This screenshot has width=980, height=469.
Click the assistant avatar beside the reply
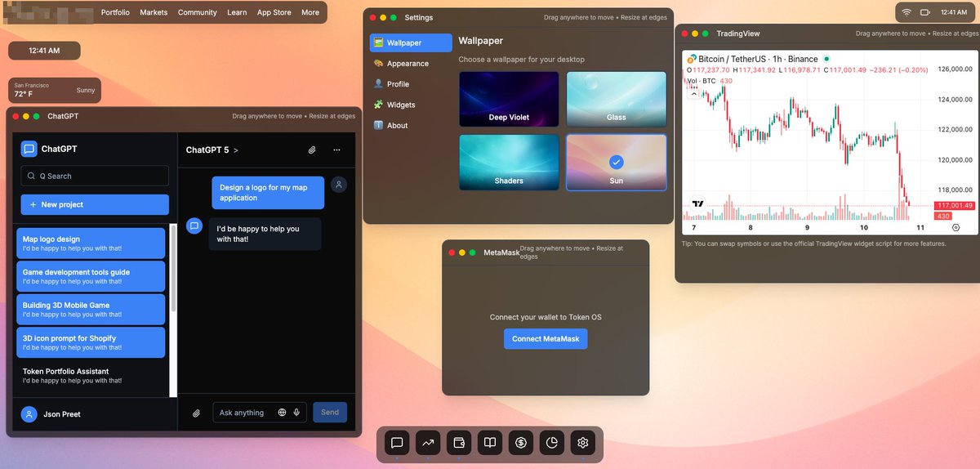click(194, 226)
